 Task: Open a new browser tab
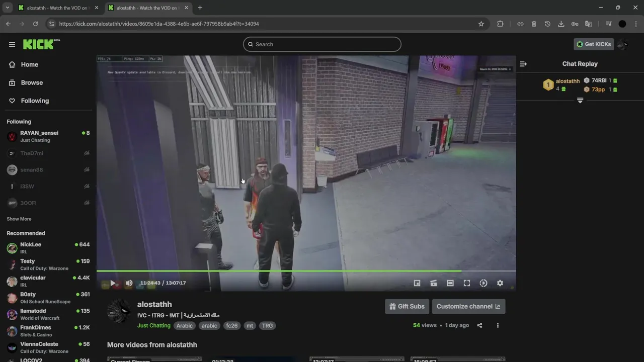point(200,8)
